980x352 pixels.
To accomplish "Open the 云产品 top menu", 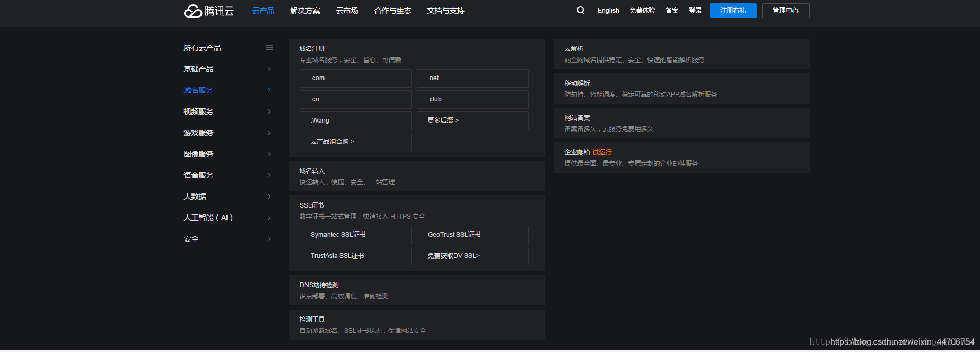I will point(263,11).
